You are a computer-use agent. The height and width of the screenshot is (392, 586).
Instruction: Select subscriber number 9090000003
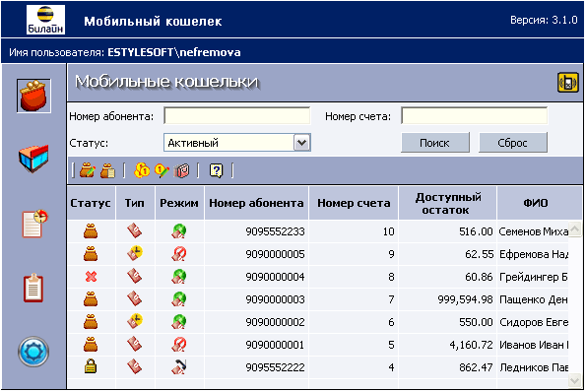pos(275,299)
